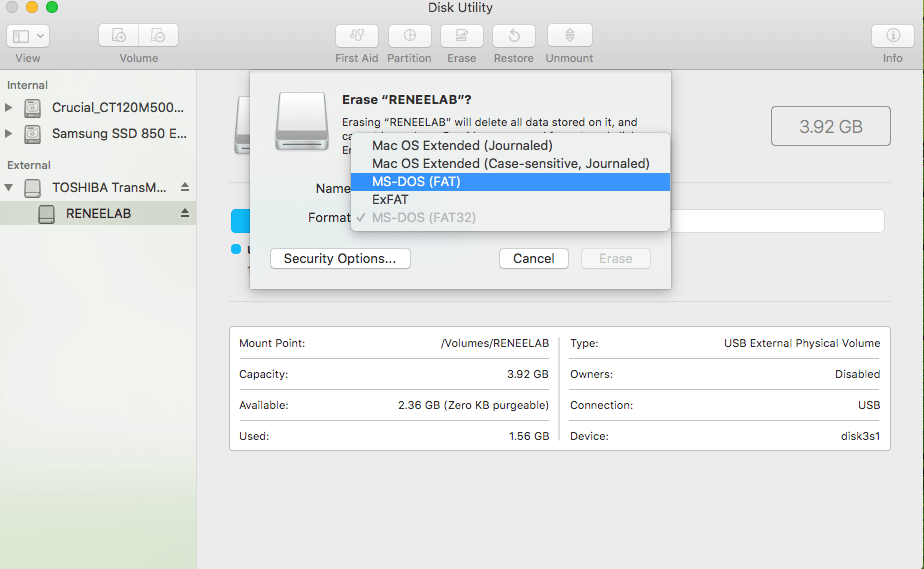Click the RENEELAB volume icon in sidebar
Viewport: 924px width, 569px height.
click(x=47, y=214)
